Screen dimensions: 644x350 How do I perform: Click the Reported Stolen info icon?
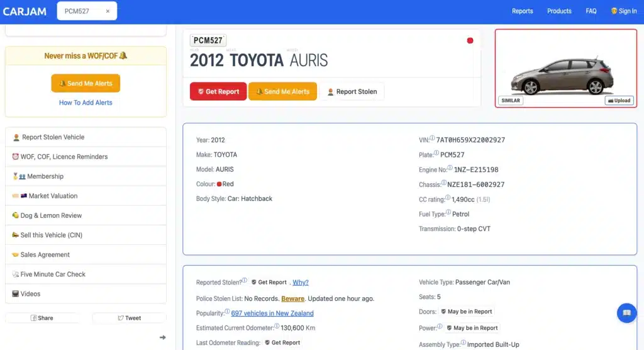point(245,281)
